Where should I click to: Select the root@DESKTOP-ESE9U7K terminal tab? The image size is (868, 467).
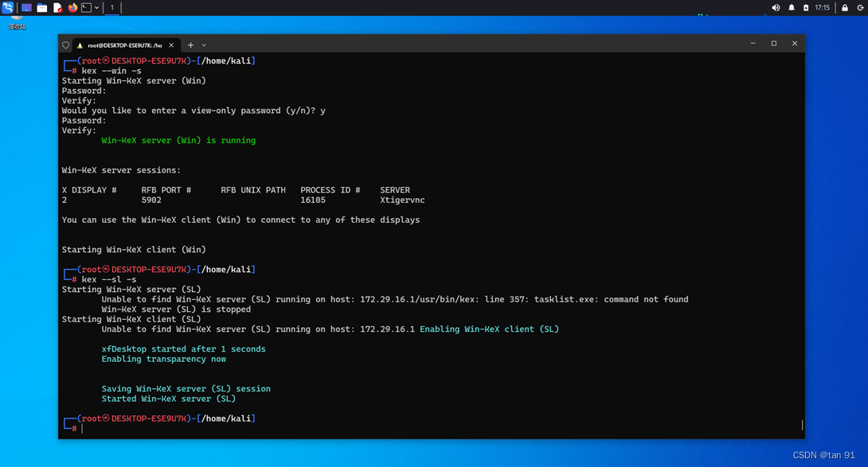coord(125,45)
